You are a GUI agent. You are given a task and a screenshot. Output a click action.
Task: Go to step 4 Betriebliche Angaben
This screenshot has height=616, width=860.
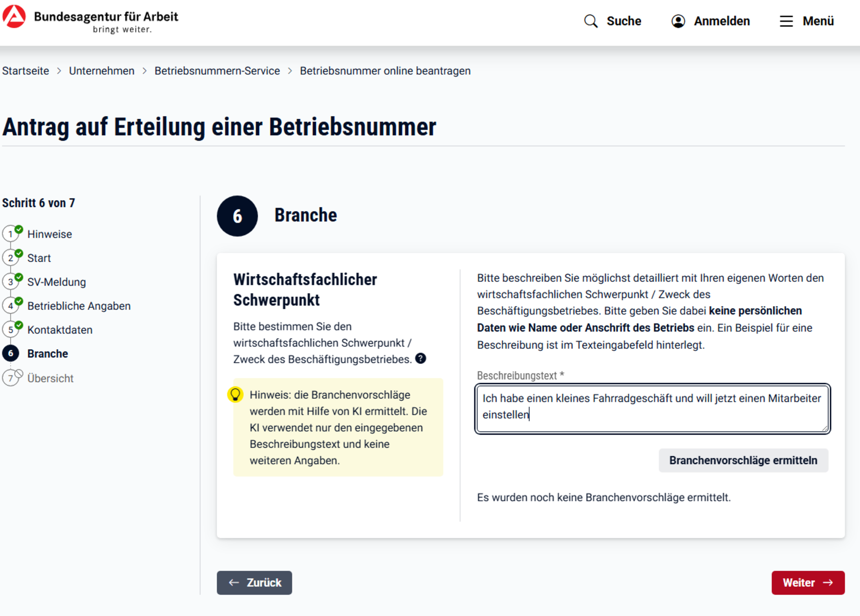point(79,306)
